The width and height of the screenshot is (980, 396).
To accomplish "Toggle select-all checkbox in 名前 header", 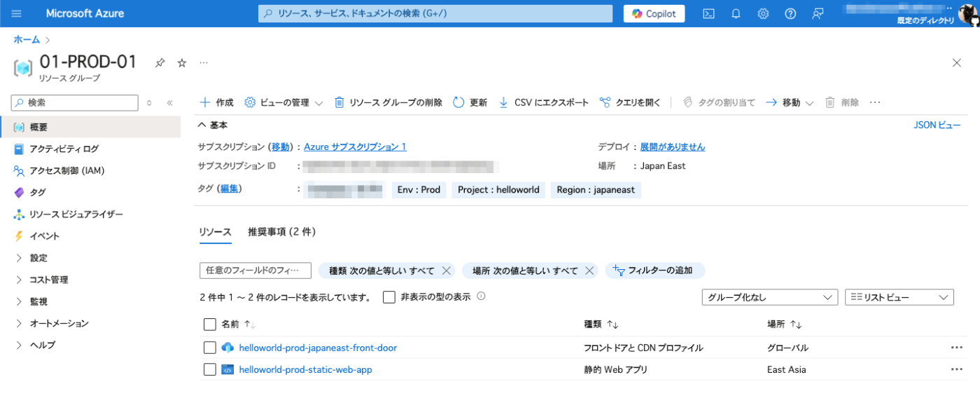I will coord(209,324).
